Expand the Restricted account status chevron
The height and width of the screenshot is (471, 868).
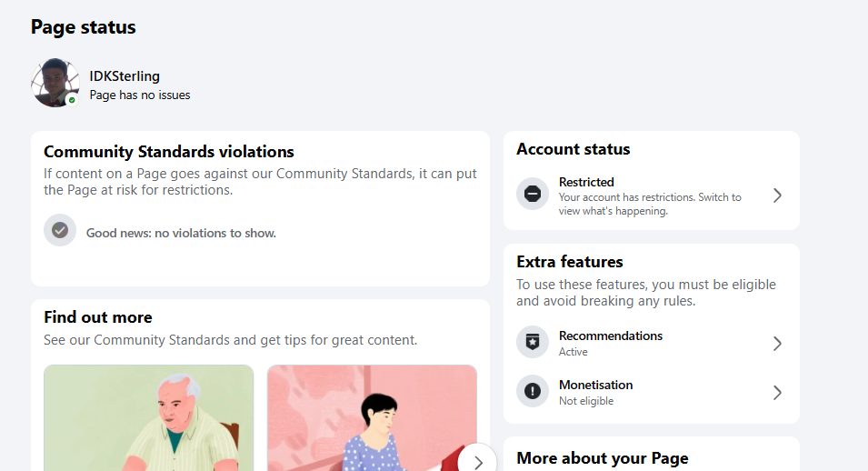tap(777, 195)
